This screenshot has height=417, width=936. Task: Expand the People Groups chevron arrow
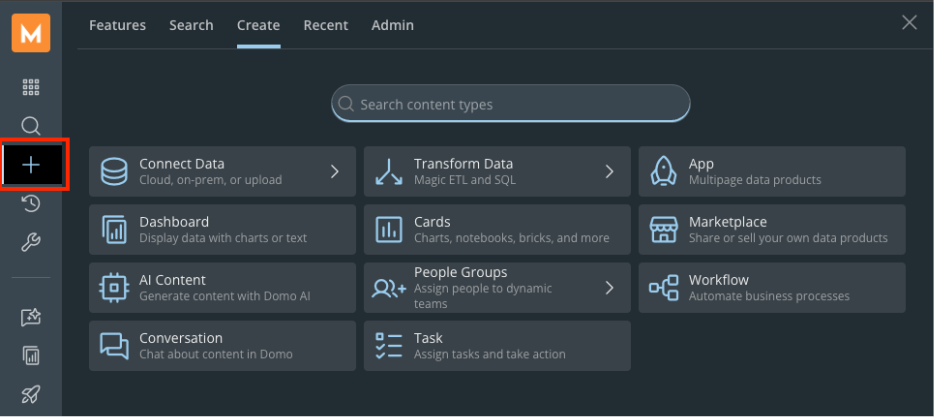(x=609, y=288)
